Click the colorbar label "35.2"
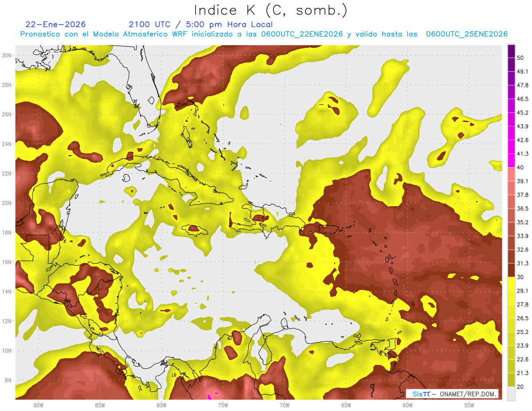 coord(523,222)
